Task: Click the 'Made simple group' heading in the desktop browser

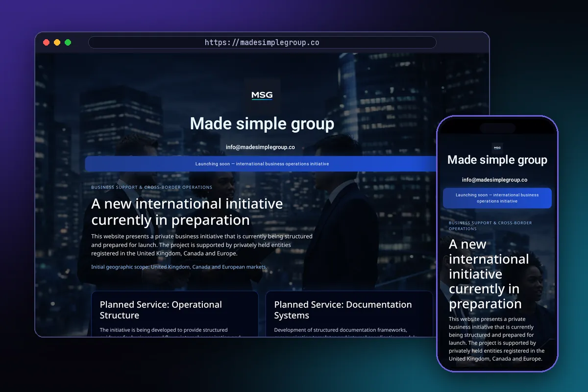Action: click(x=262, y=123)
